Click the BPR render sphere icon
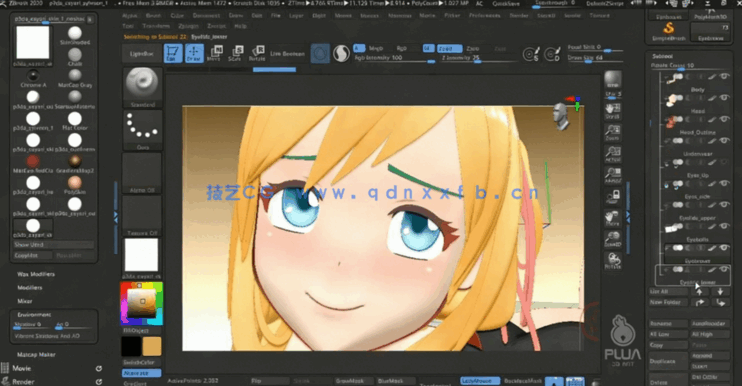This screenshot has width=742, height=386. tap(612, 80)
